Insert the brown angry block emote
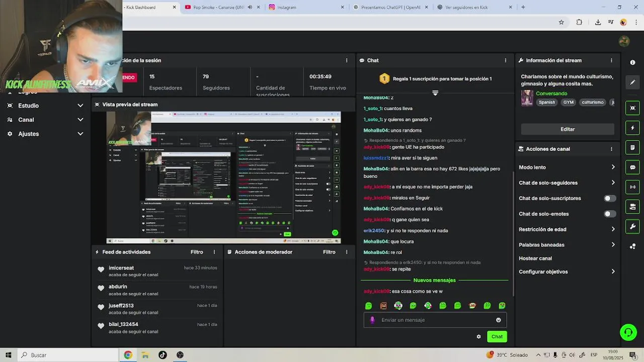Image resolution: width=644 pixels, height=362 pixels. 383,306
